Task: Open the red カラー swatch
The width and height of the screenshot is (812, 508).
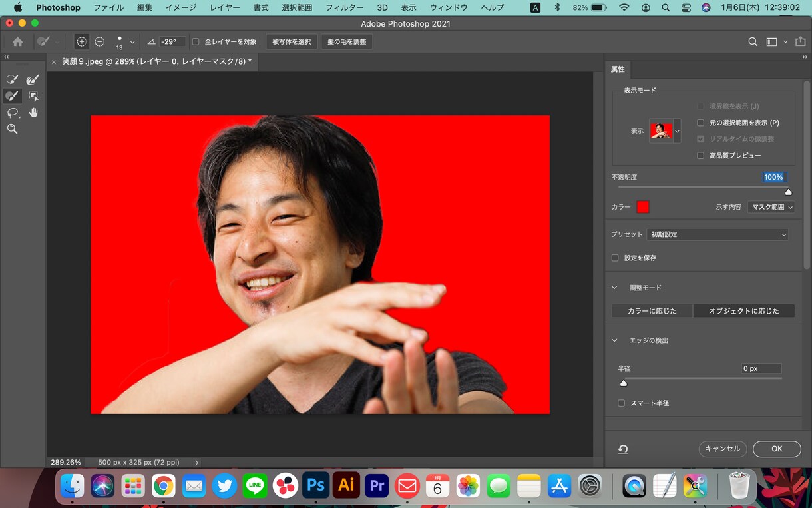Action: point(642,207)
